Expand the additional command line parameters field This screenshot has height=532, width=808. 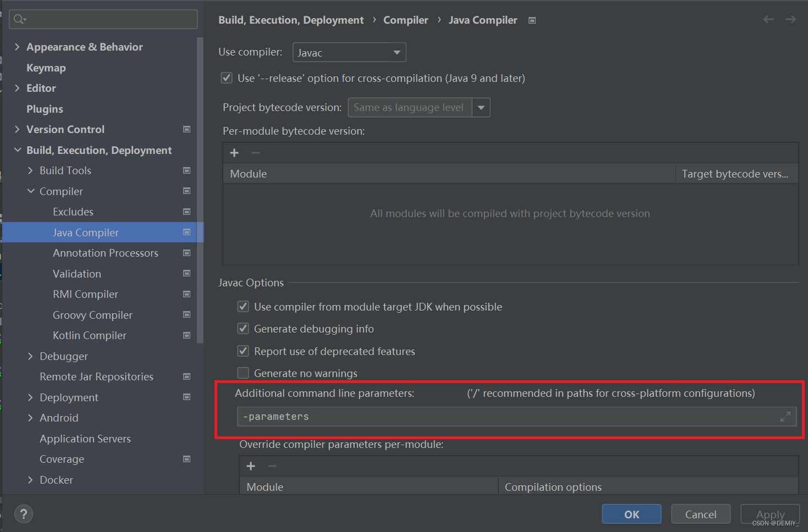point(785,417)
